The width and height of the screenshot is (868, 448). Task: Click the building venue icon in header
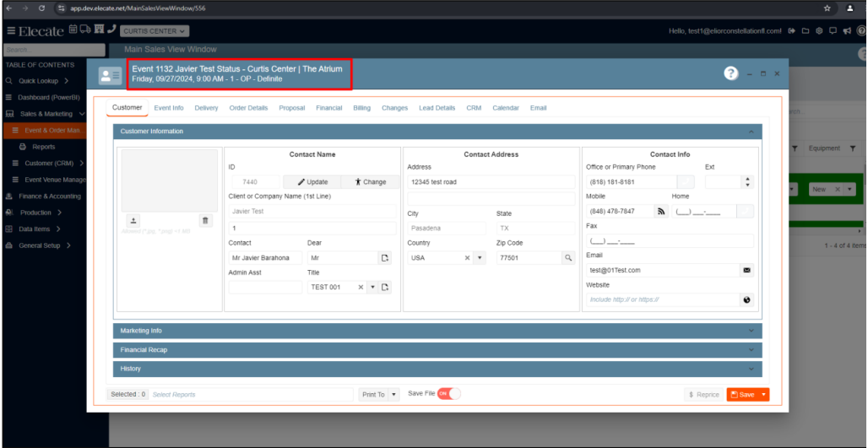coord(100,30)
